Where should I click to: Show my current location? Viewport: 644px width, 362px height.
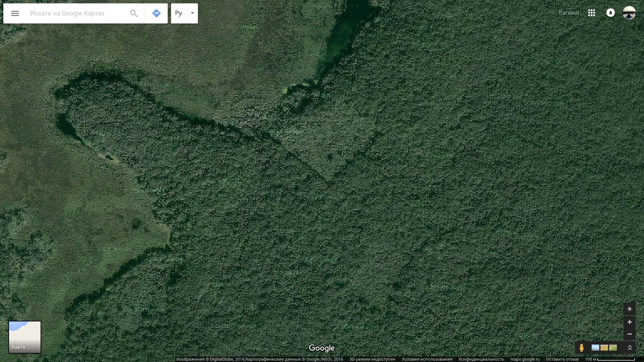(630, 309)
